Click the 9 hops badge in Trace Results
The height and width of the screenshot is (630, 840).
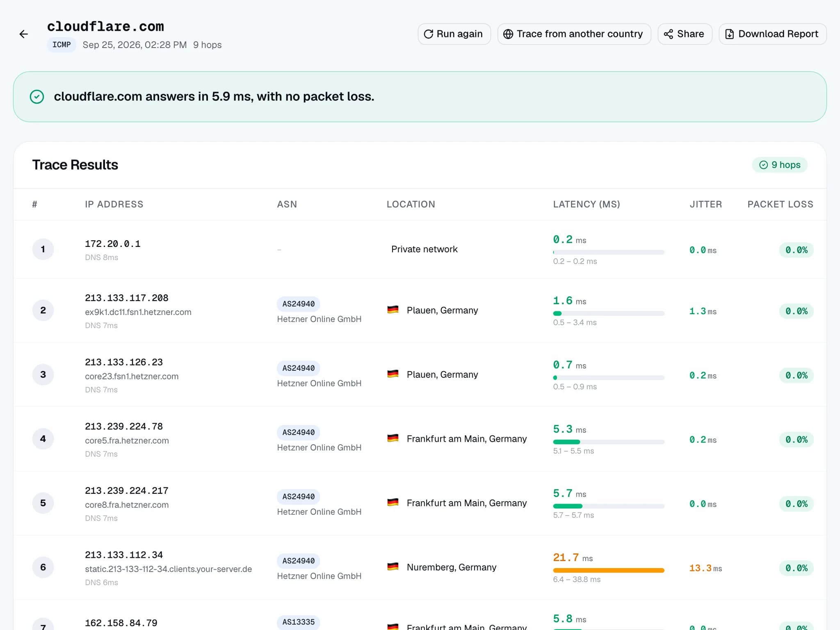tap(780, 165)
